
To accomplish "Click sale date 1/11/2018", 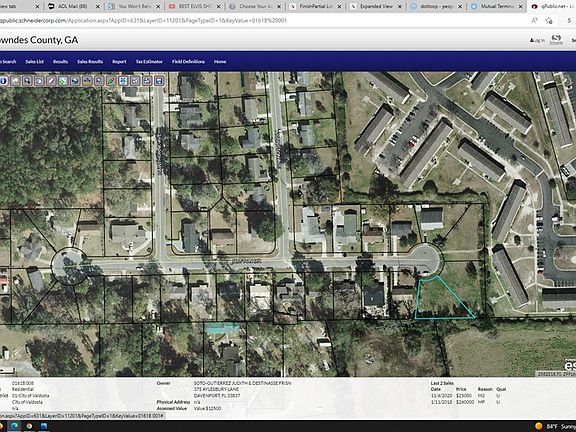I will pos(441,402).
